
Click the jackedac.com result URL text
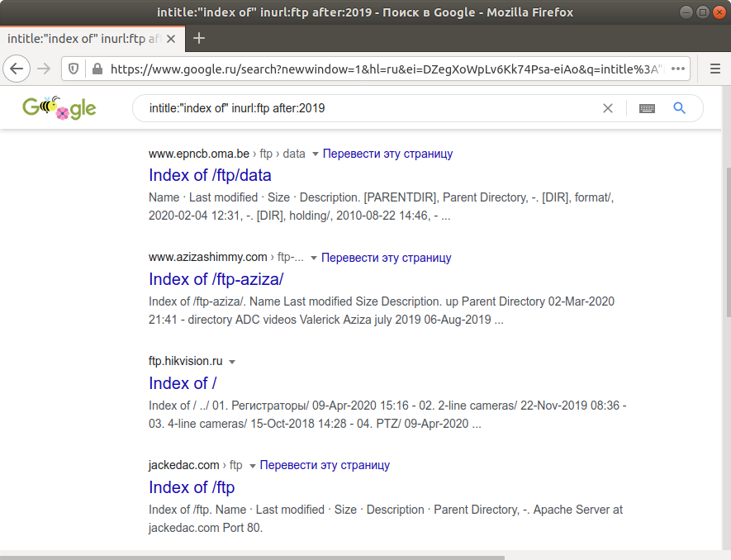(183, 465)
